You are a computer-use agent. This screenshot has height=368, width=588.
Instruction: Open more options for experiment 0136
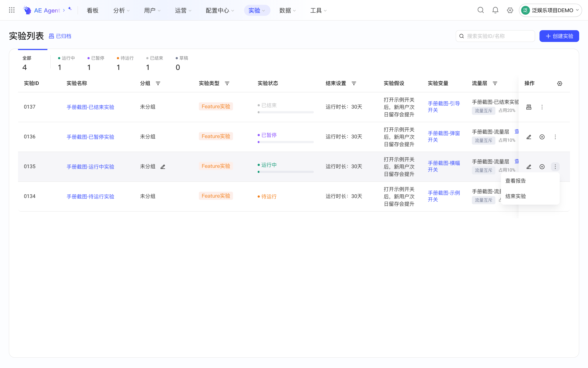click(555, 137)
